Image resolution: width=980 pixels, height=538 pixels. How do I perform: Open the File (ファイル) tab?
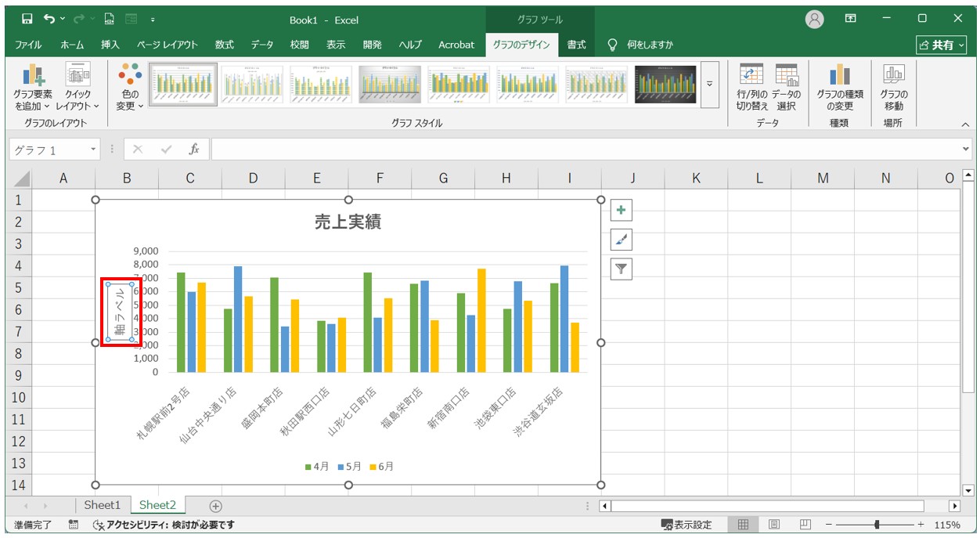tap(28, 45)
